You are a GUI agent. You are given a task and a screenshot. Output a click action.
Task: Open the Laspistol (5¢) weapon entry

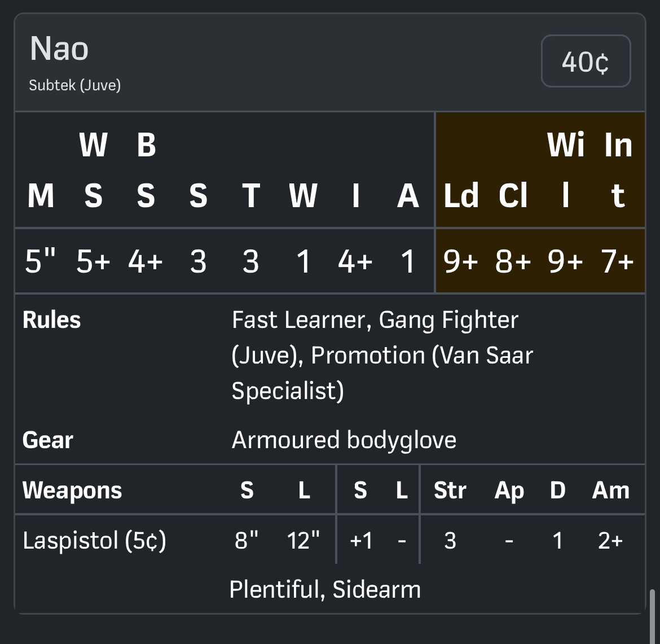click(x=94, y=541)
